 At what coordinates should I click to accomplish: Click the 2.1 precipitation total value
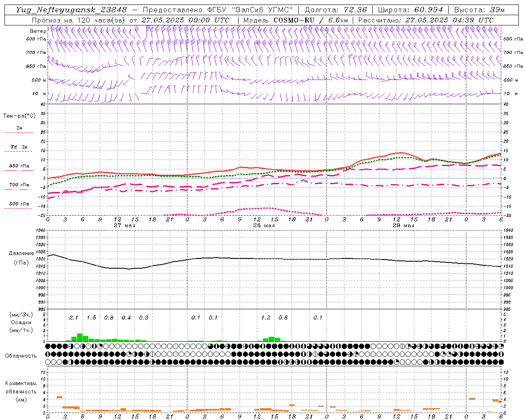pyautogui.click(x=73, y=318)
